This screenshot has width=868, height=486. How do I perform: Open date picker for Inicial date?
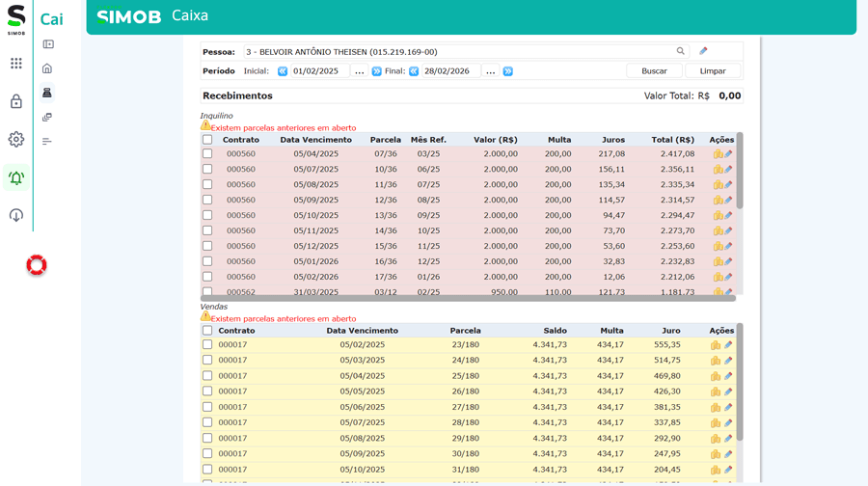pyautogui.click(x=360, y=71)
